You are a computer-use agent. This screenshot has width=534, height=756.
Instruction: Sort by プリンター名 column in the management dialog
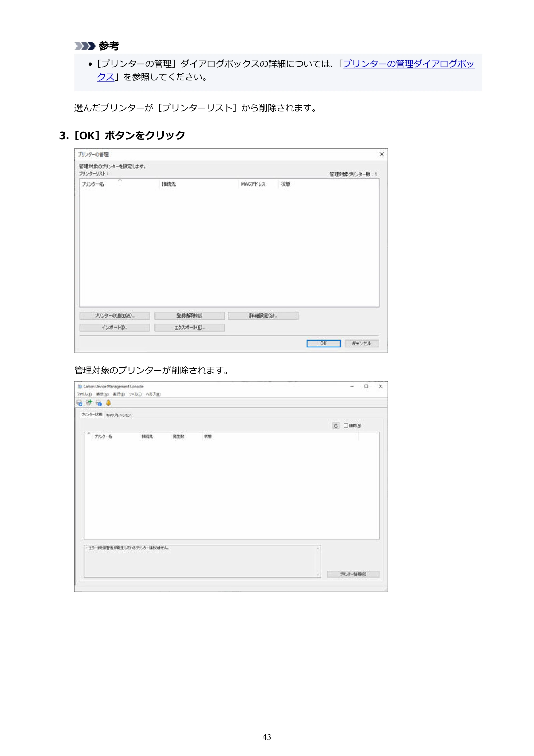click(120, 184)
